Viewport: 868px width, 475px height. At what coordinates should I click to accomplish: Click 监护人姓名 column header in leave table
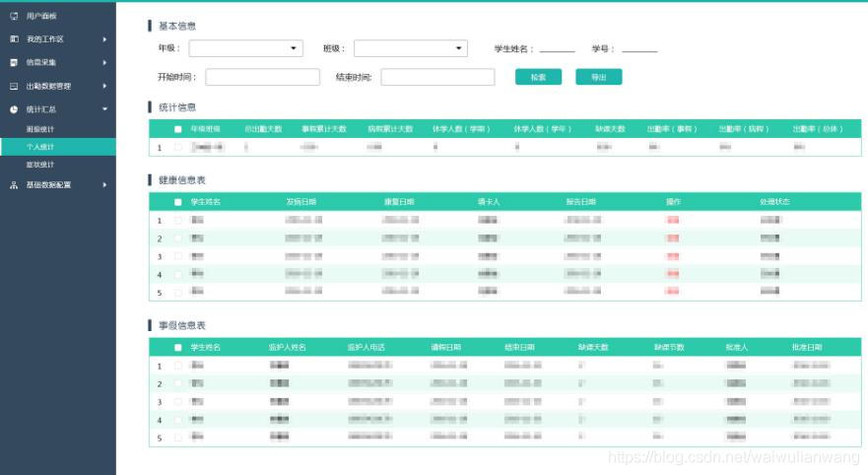pyautogui.click(x=288, y=348)
